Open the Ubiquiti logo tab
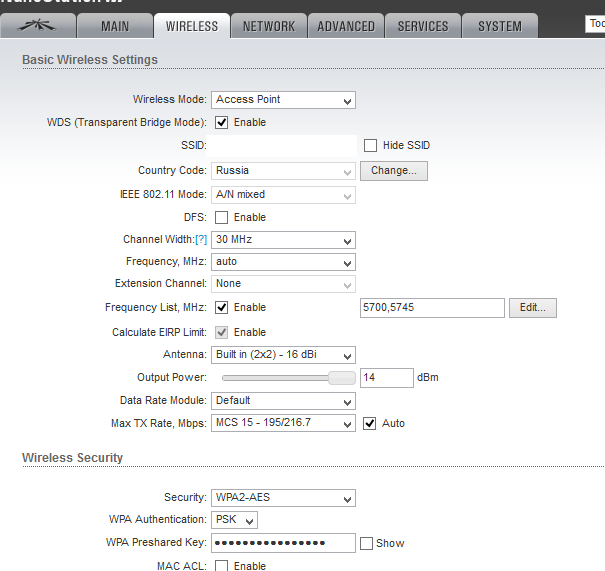Image resolution: width=605 pixels, height=571 pixels. point(37,26)
